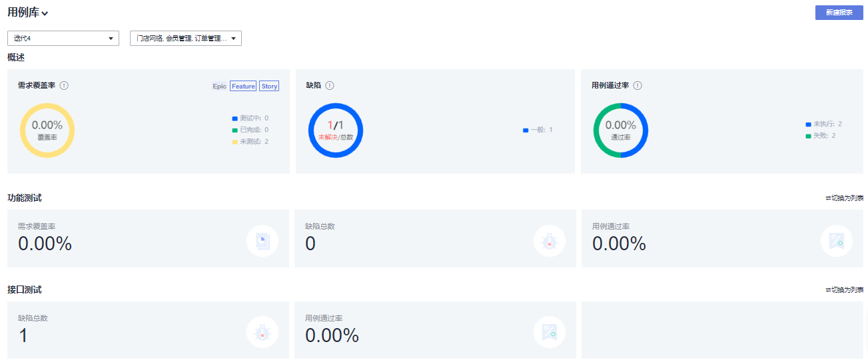The image size is (868, 364).
Task: Toggle the Story requirement filter
Action: coord(269,87)
